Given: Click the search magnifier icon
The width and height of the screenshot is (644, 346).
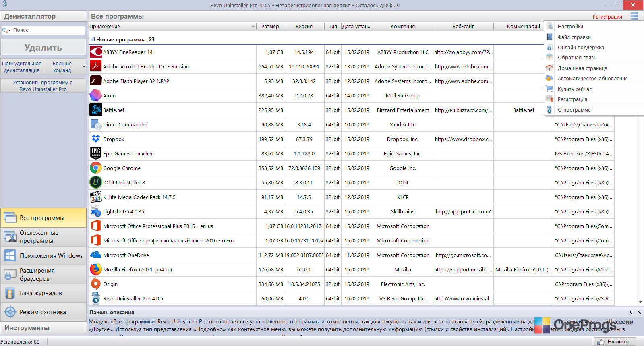Looking at the screenshot, I should pyautogui.click(x=5, y=30).
